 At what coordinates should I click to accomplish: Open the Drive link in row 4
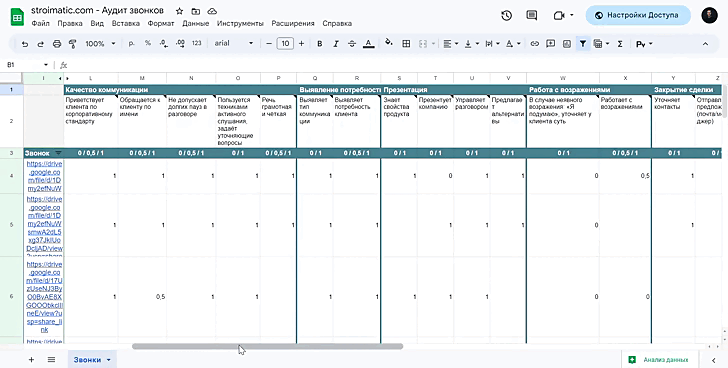tap(44, 176)
